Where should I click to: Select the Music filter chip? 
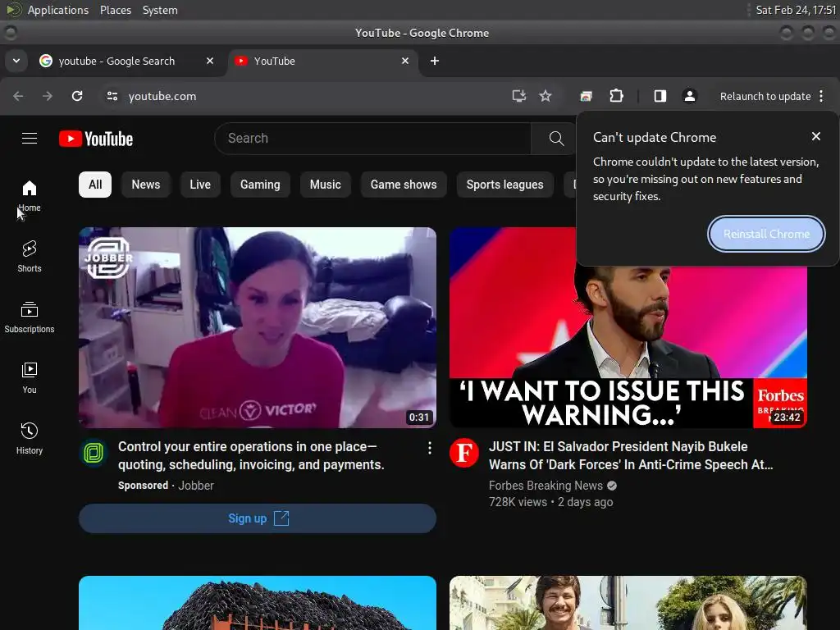click(325, 185)
